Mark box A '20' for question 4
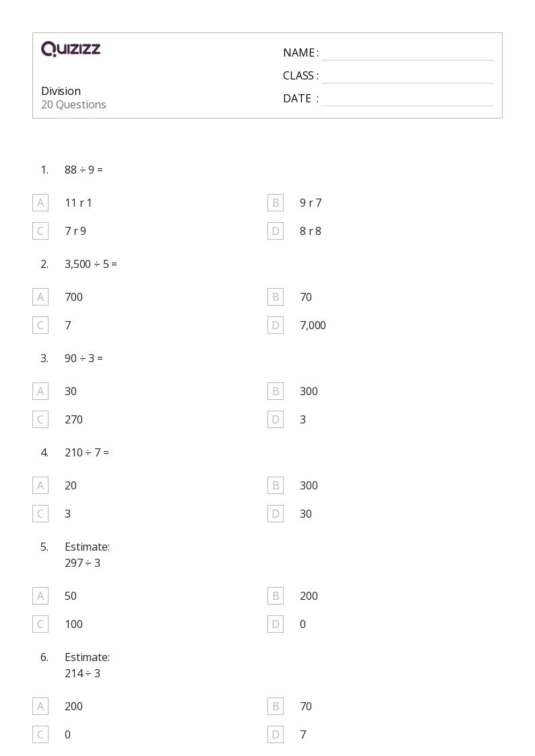This screenshot has width=535, height=756. (x=40, y=485)
